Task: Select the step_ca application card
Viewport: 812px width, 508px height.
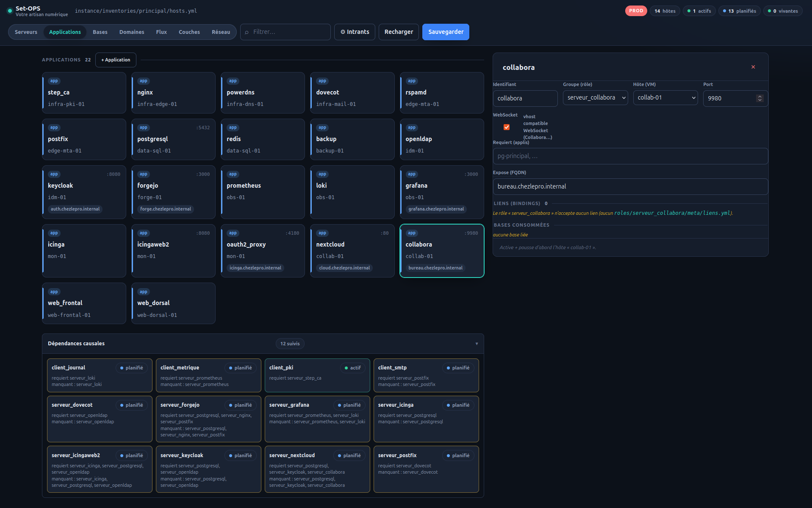Action: click(84, 93)
